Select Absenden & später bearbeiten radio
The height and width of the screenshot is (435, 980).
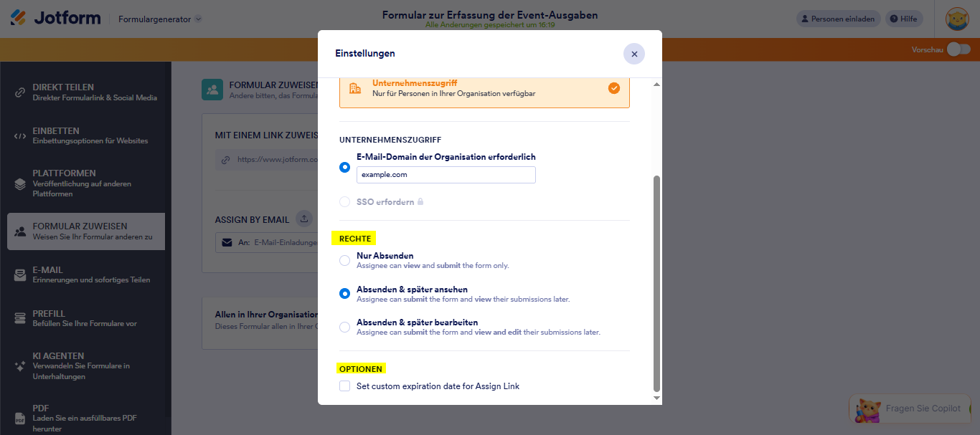click(345, 327)
